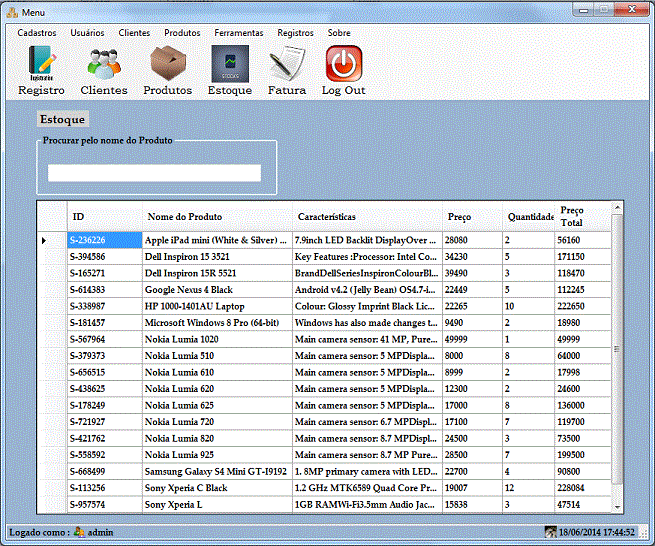Select the cell Nokia Lumia 820
Image resolution: width=655 pixels, height=546 pixels.
pyautogui.click(x=217, y=438)
